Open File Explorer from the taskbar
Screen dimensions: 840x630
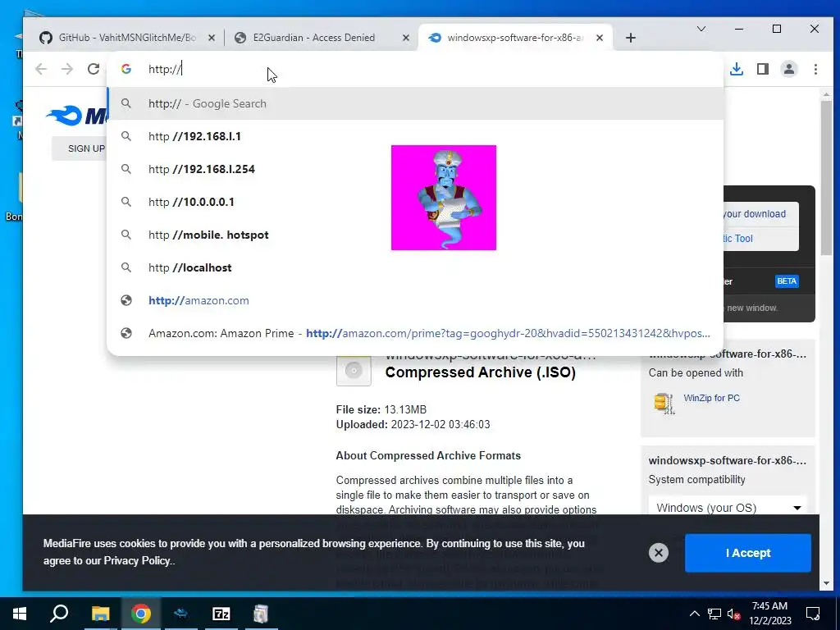(100, 614)
